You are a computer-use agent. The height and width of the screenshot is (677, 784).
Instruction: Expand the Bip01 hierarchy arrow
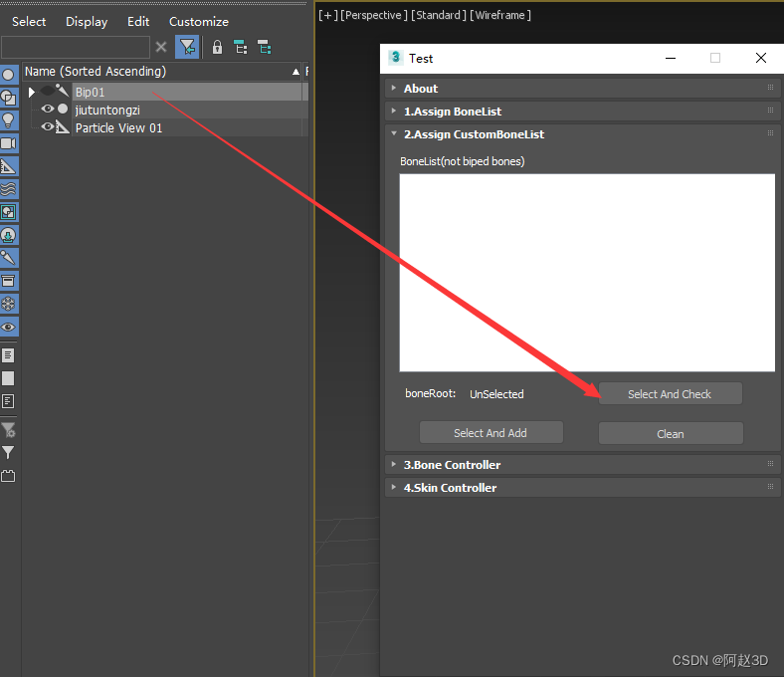[x=32, y=92]
